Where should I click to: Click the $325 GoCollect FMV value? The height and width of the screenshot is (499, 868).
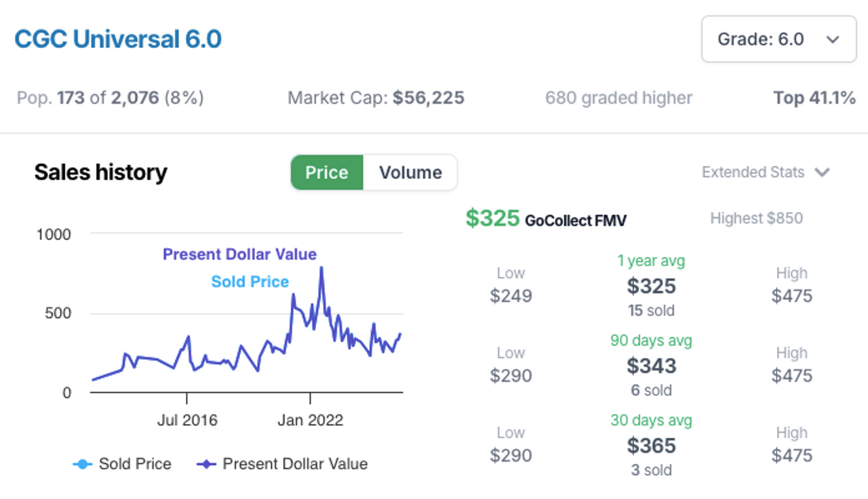[492, 218]
